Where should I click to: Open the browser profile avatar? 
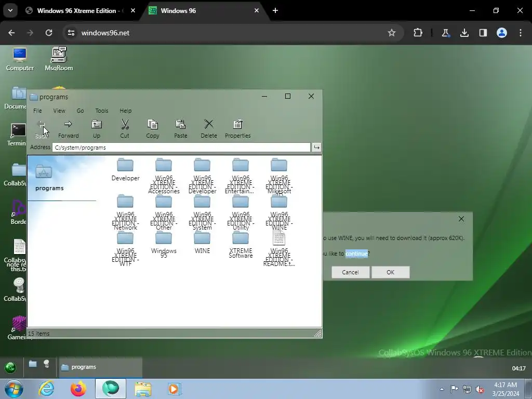[x=502, y=33]
